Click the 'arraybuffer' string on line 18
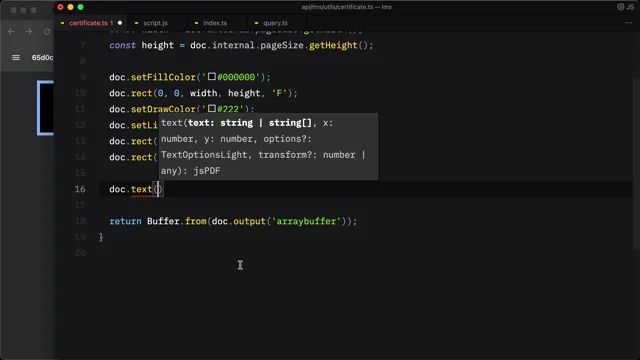The image size is (640, 360). 306,221
